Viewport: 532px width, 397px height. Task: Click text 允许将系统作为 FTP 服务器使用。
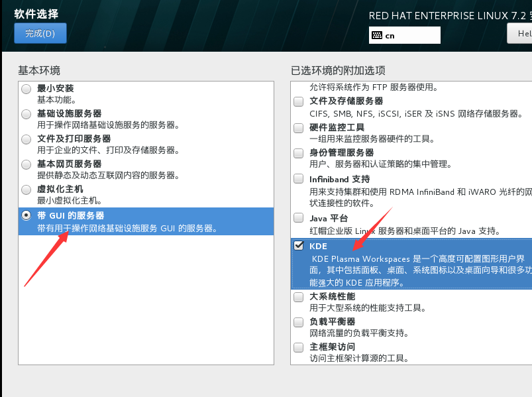coord(374,87)
